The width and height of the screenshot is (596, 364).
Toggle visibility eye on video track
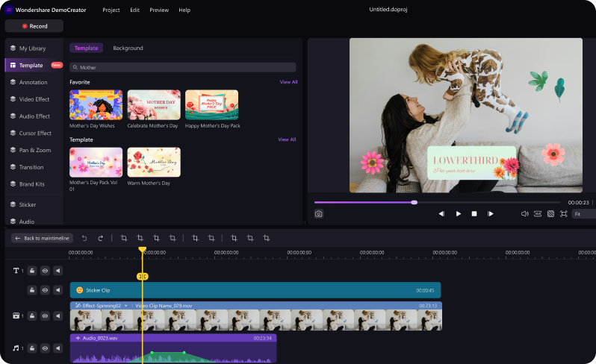point(45,316)
